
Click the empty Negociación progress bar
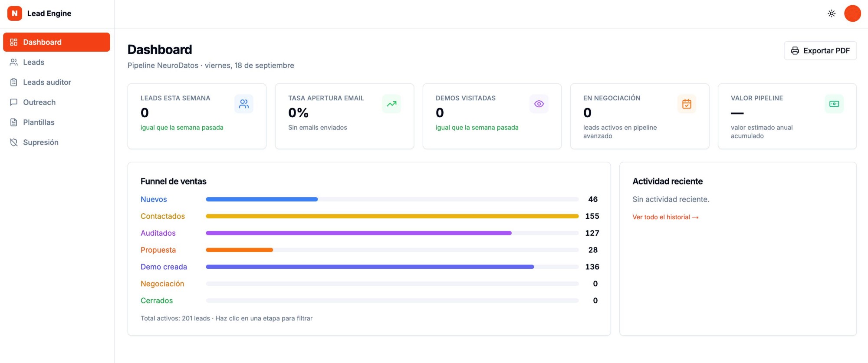click(x=392, y=284)
